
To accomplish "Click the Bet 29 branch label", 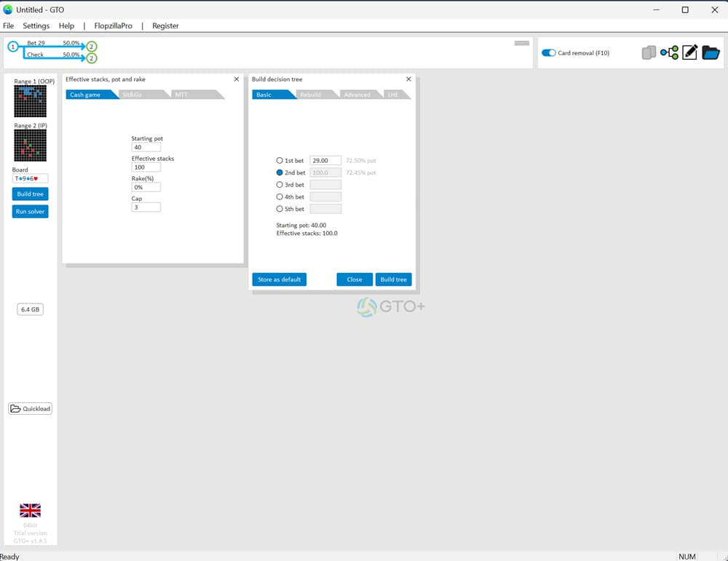I will pyautogui.click(x=36, y=43).
